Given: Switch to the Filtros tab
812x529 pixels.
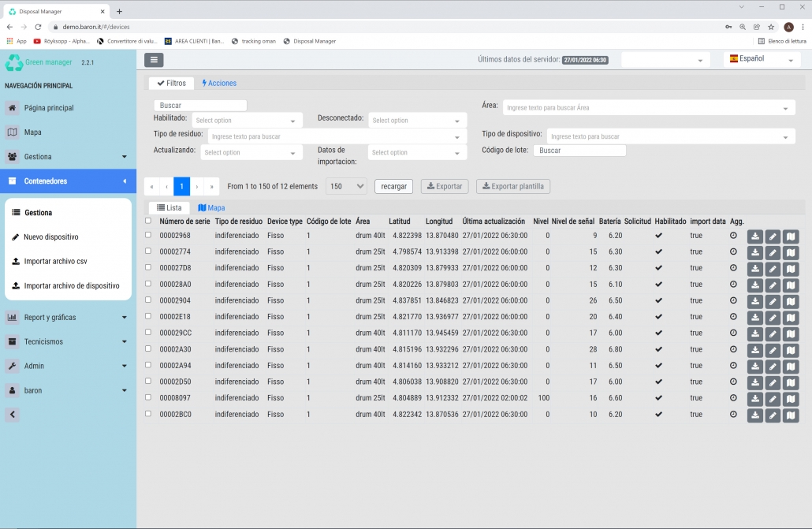Looking at the screenshot, I should click(171, 83).
